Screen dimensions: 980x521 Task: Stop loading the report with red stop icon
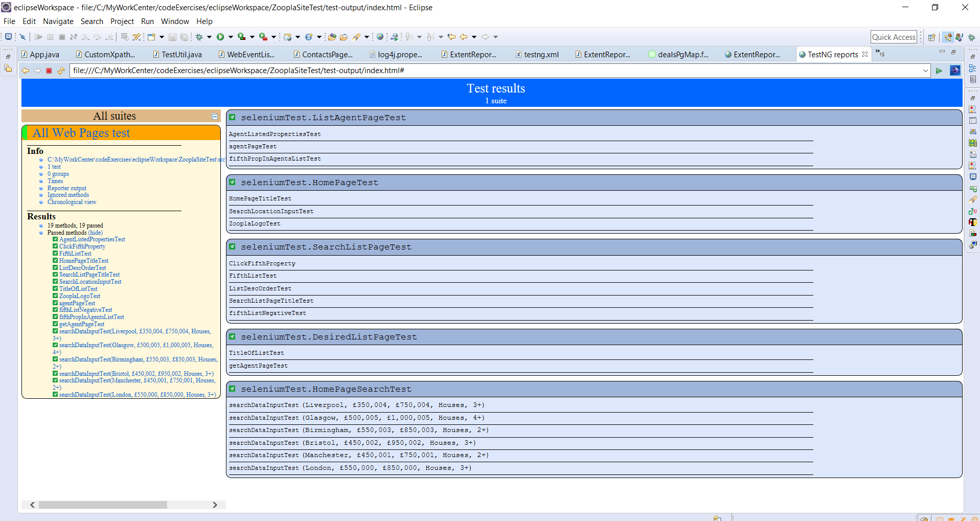[x=49, y=71]
